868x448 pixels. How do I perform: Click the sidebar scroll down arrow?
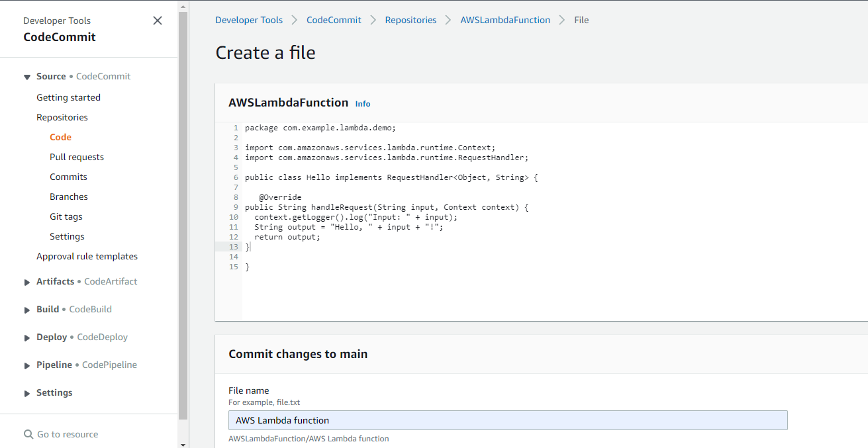coord(183,444)
